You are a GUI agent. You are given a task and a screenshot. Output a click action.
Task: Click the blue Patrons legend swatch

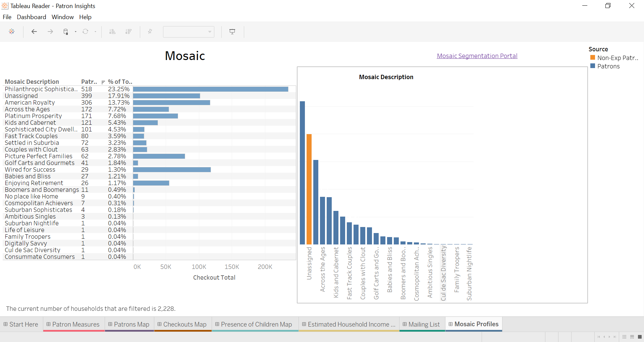click(593, 66)
